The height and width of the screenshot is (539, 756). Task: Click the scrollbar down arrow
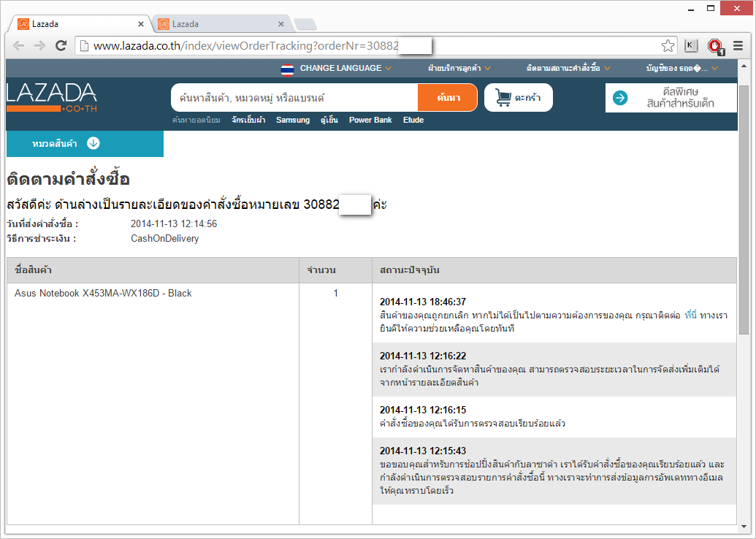744,527
